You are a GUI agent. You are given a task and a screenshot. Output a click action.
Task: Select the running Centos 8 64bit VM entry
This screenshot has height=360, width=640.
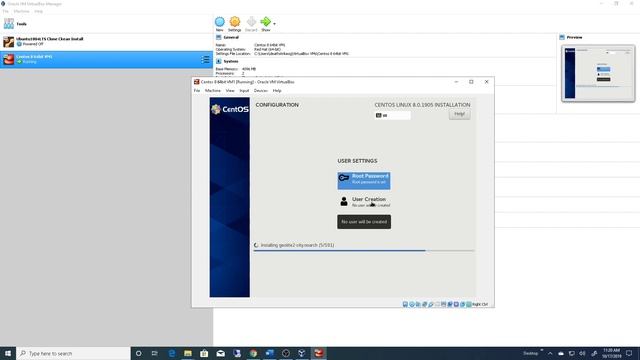pos(106,60)
